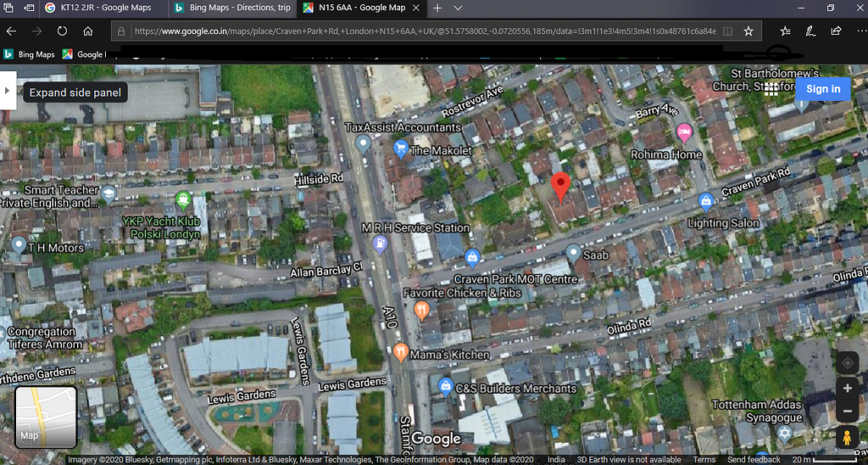The image size is (868, 465).
Task: Set these tabs aside icon
Action: [x=29, y=8]
